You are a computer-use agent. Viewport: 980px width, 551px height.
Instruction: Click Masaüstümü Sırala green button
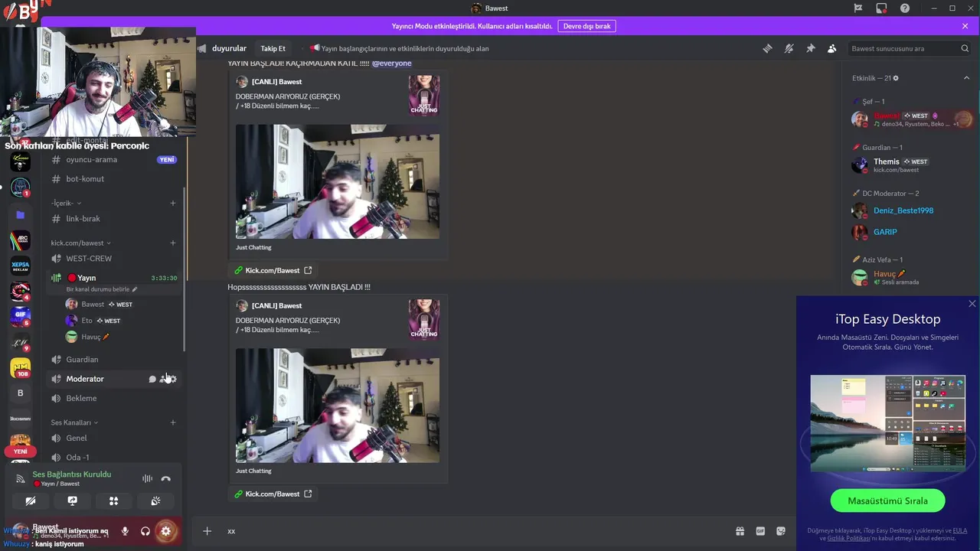coord(887,501)
